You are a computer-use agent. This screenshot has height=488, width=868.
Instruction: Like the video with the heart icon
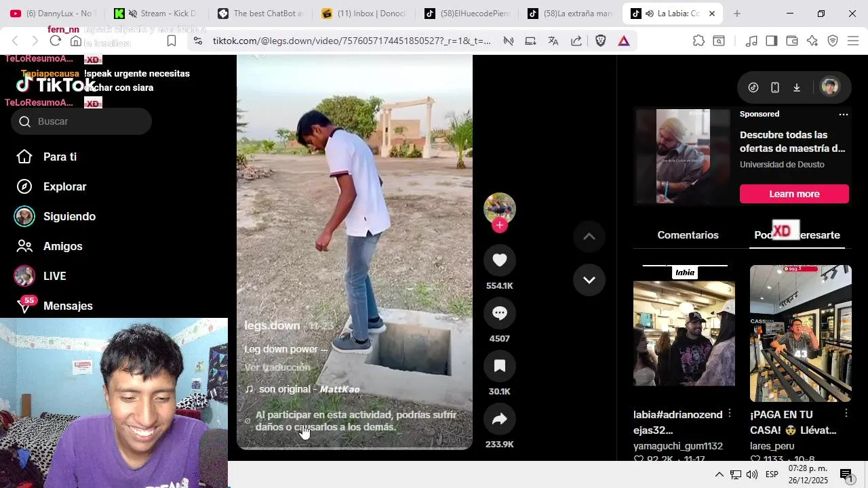click(x=500, y=260)
